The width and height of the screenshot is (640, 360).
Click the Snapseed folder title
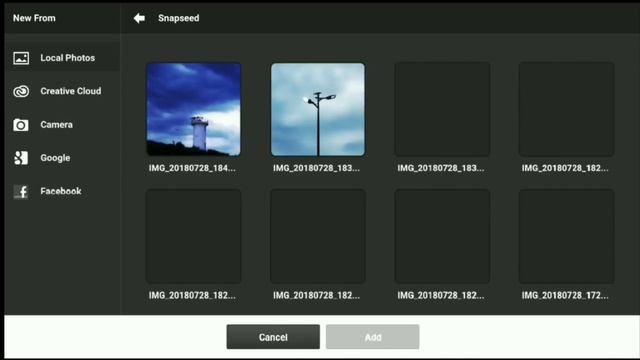point(179,18)
